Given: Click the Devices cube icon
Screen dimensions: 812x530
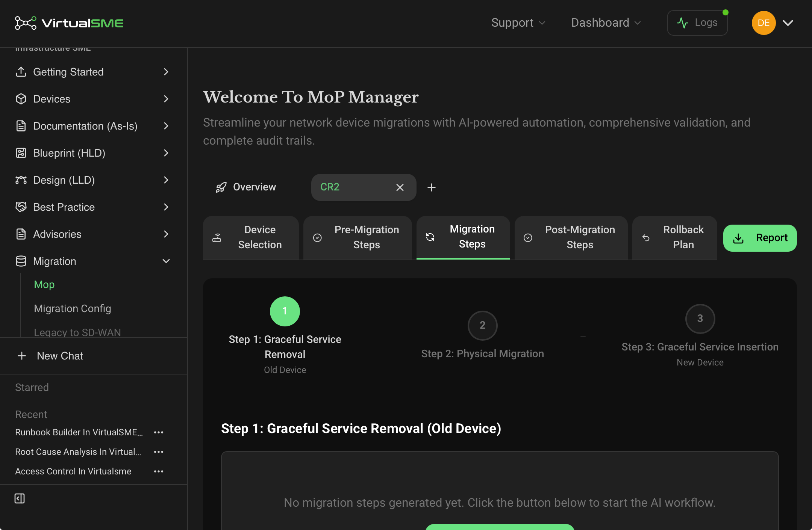Looking at the screenshot, I should tap(21, 99).
